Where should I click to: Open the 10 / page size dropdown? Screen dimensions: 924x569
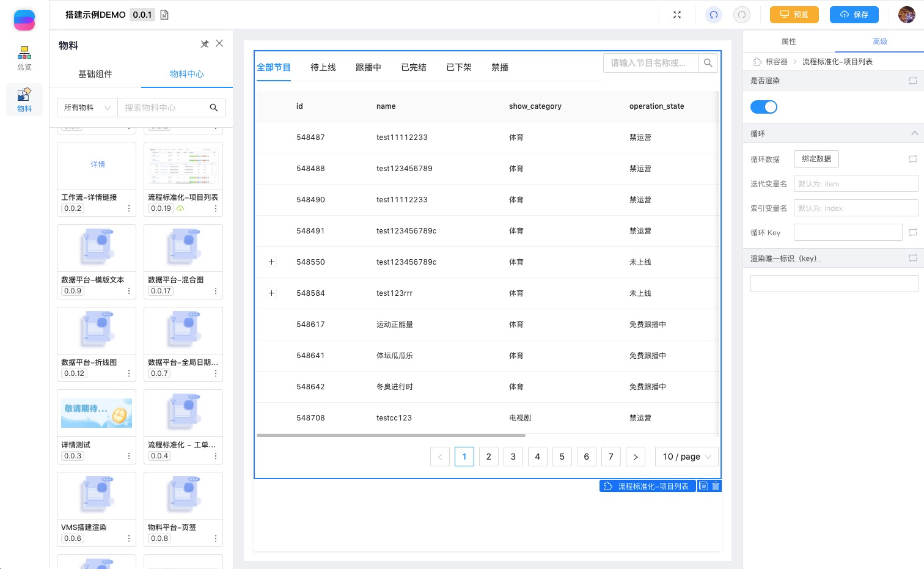[x=687, y=457]
